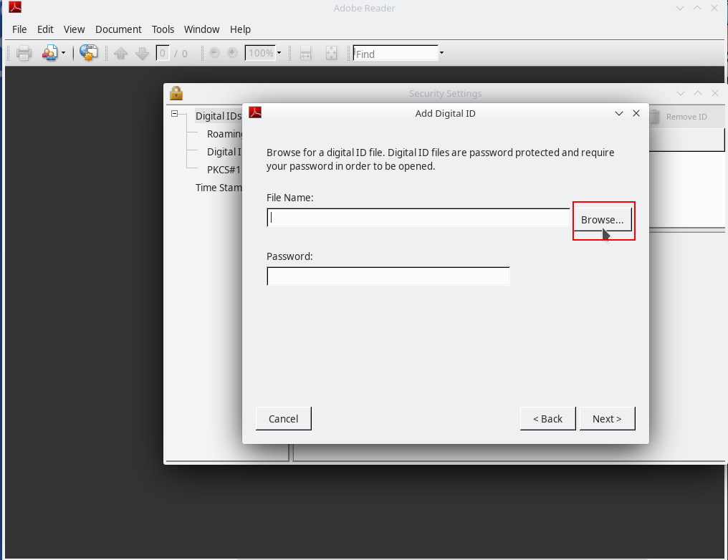Open the Find options dropdown arrow
The image size is (728, 560).
click(441, 54)
